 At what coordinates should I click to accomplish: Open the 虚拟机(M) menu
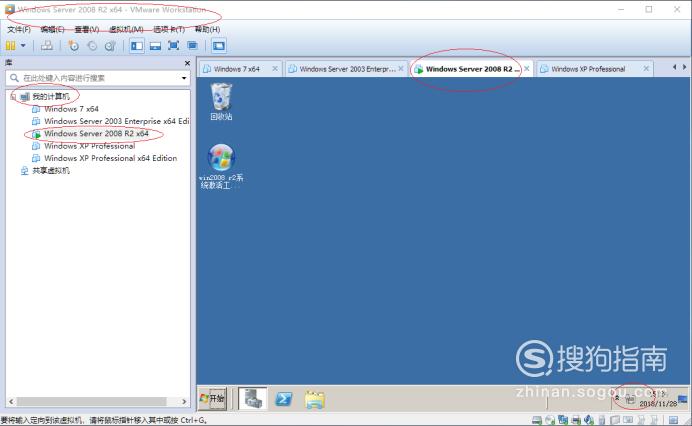(126, 30)
